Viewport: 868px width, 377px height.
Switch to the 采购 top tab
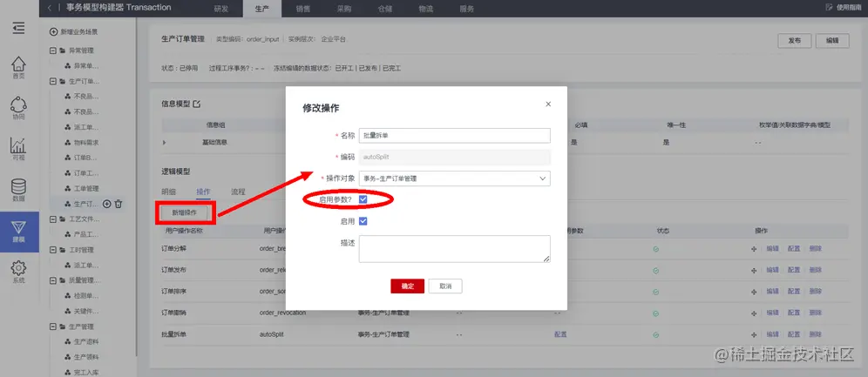(x=343, y=9)
